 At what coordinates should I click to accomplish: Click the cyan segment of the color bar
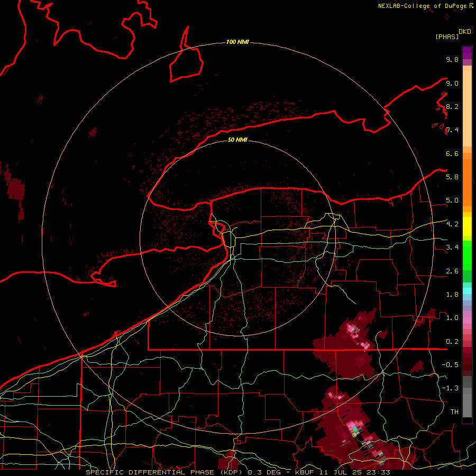[467, 291]
